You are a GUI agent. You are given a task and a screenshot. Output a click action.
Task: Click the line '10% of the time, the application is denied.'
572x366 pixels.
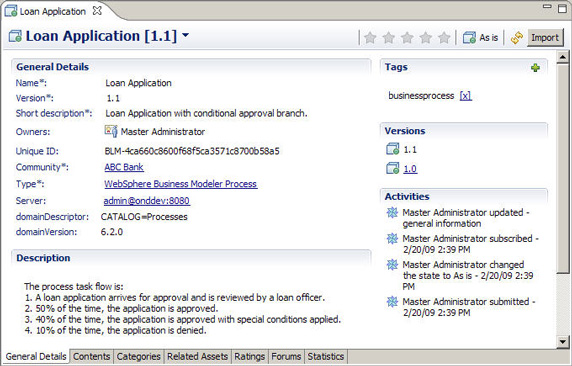pyautogui.click(x=116, y=330)
